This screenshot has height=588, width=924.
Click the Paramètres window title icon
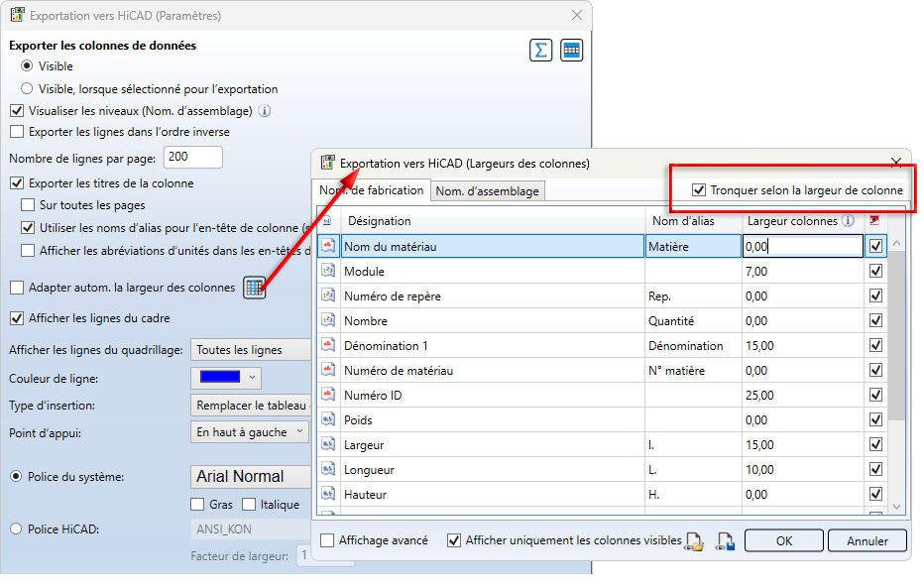(x=18, y=15)
